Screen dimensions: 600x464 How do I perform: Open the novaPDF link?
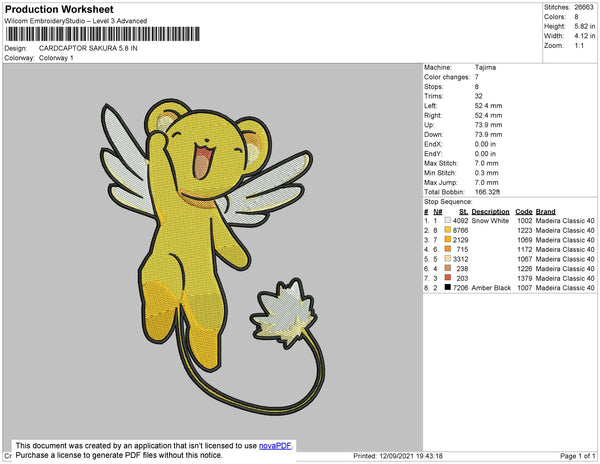click(275, 446)
